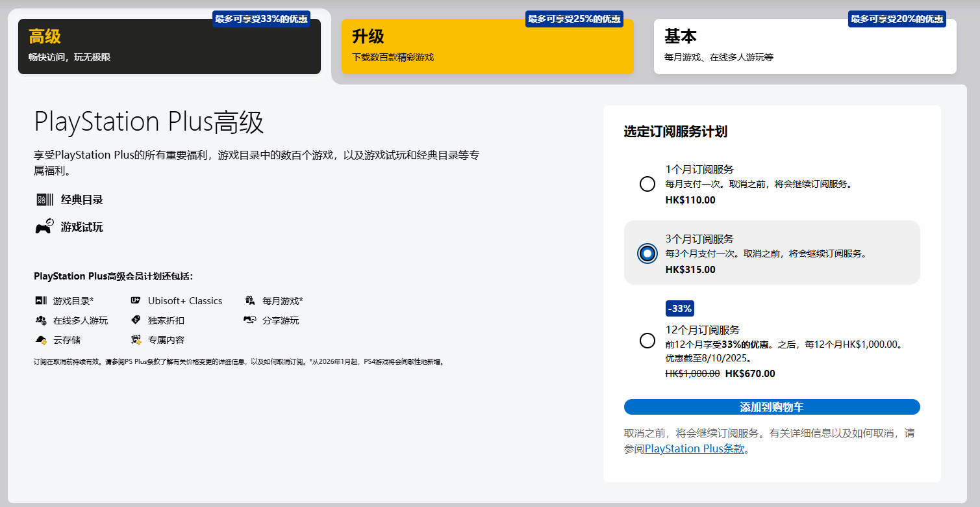Viewport: 980px width, 507px height.
Task: Click the 游戏试玩 label
Action: click(82, 227)
